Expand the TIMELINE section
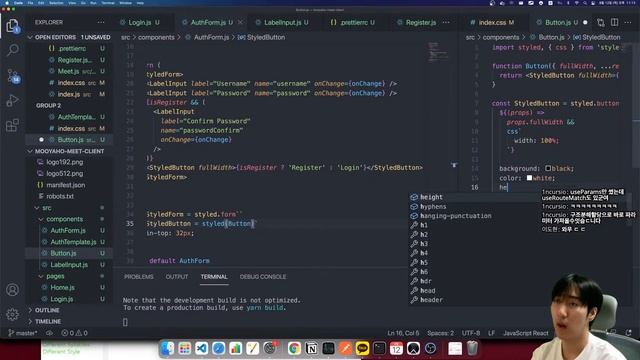This screenshot has width=640, height=360. pyautogui.click(x=48, y=322)
